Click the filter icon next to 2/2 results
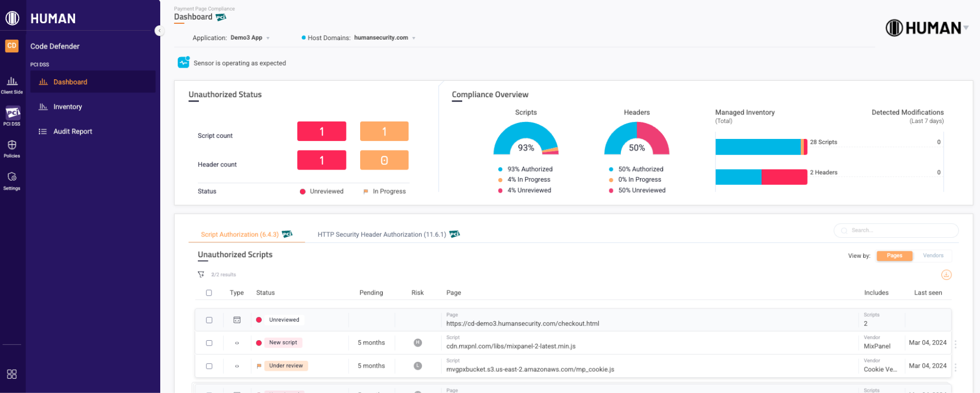This screenshot has height=393, width=980. 201,274
